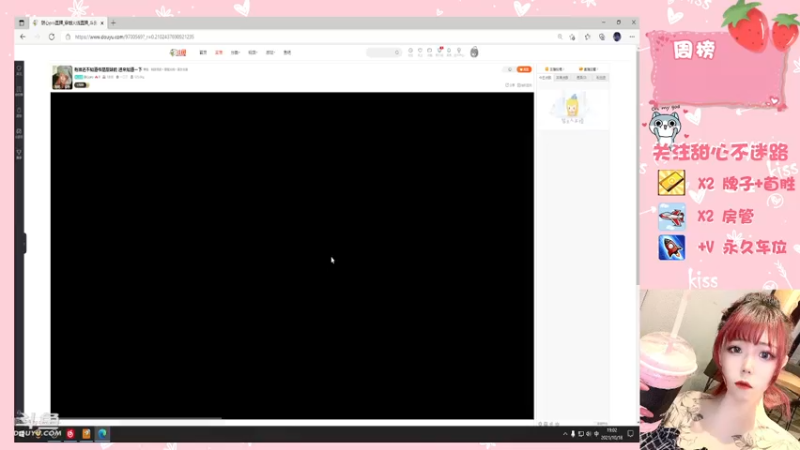Click the streamer avatar thumbnail

point(62,77)
